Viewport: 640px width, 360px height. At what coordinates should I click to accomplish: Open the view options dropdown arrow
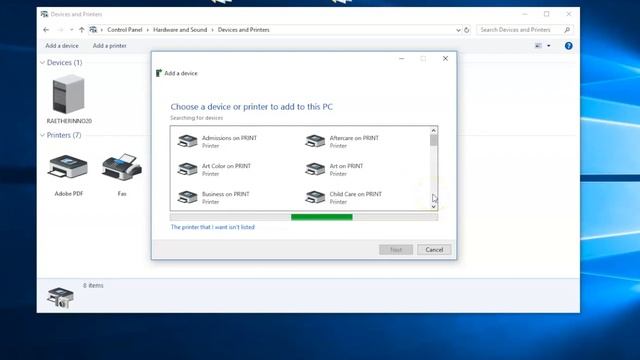(549, 46)
